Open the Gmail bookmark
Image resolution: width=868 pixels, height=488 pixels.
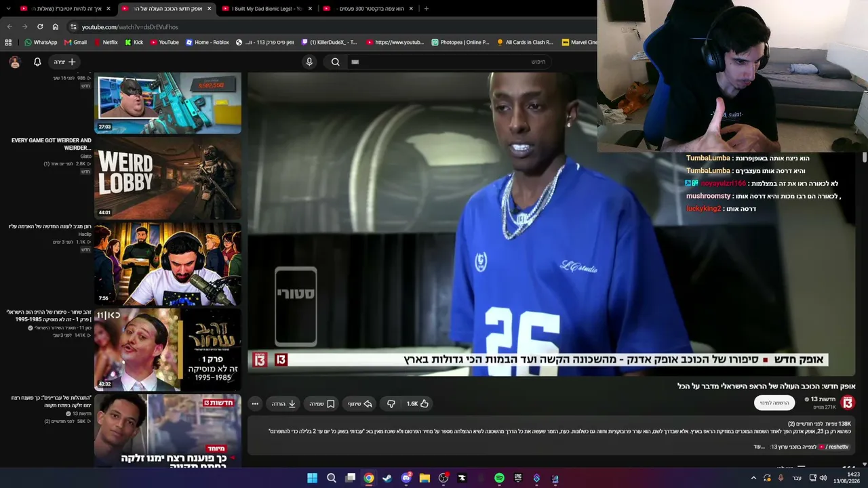pyautogui.click(x=75, y=42)
